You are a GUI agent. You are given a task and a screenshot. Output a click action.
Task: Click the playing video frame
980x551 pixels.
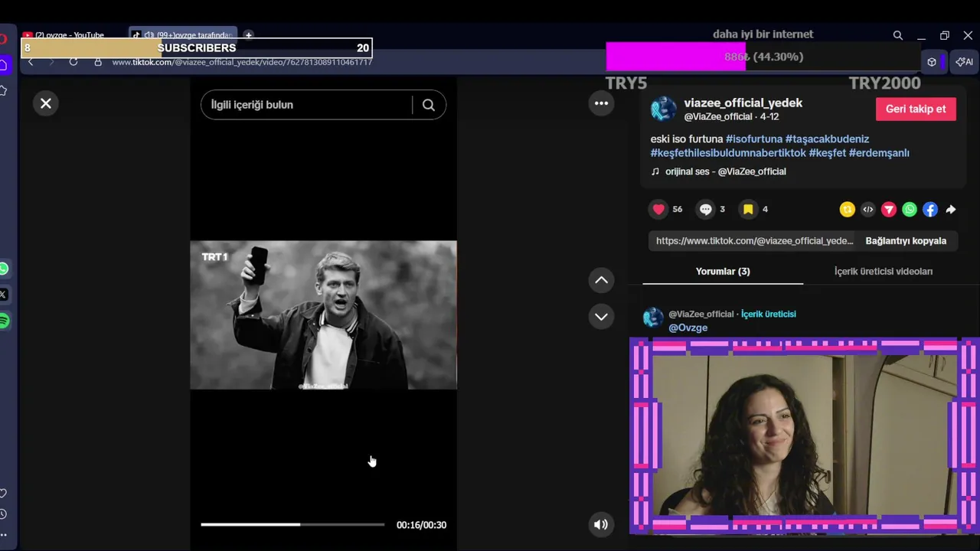(x=323, y=315)
